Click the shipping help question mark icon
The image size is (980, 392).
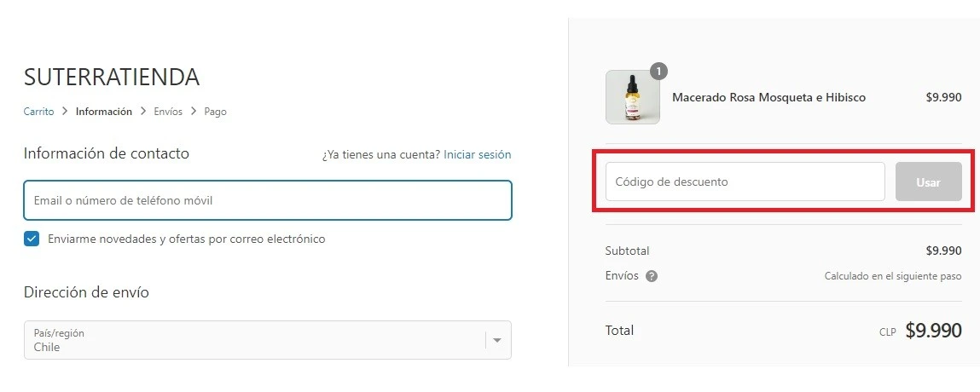coord(652,276)
